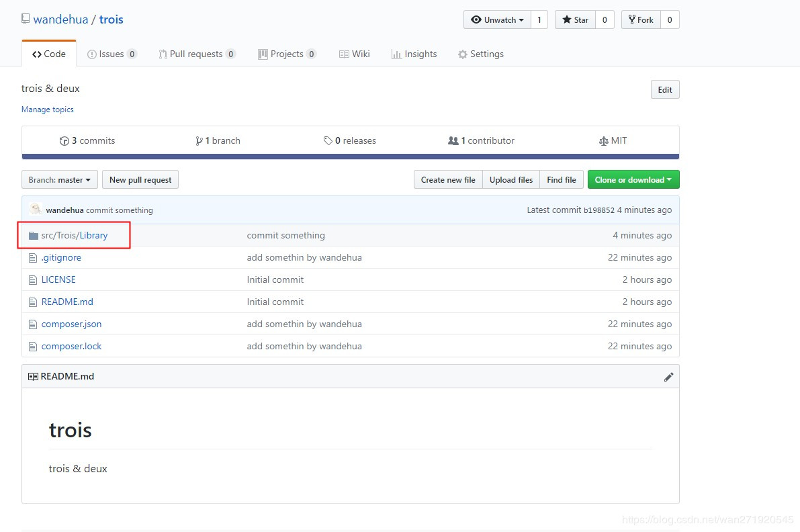Open .gitignore row's commit message

(304, 257)
